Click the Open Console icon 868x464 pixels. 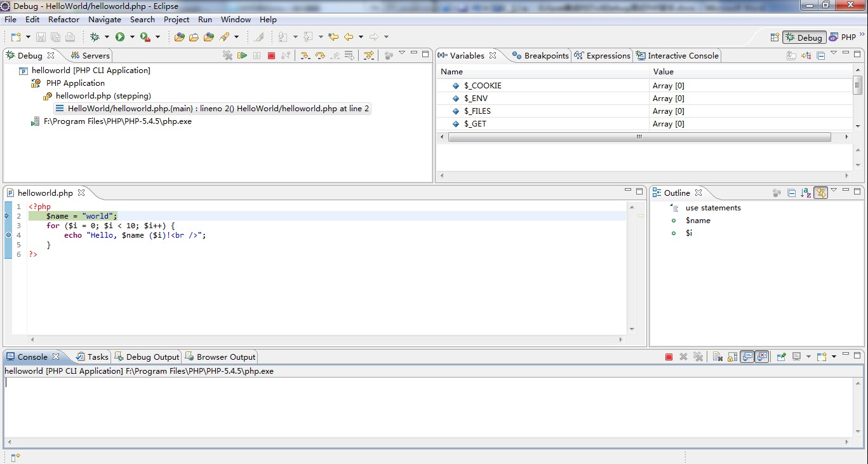(822, 357)
